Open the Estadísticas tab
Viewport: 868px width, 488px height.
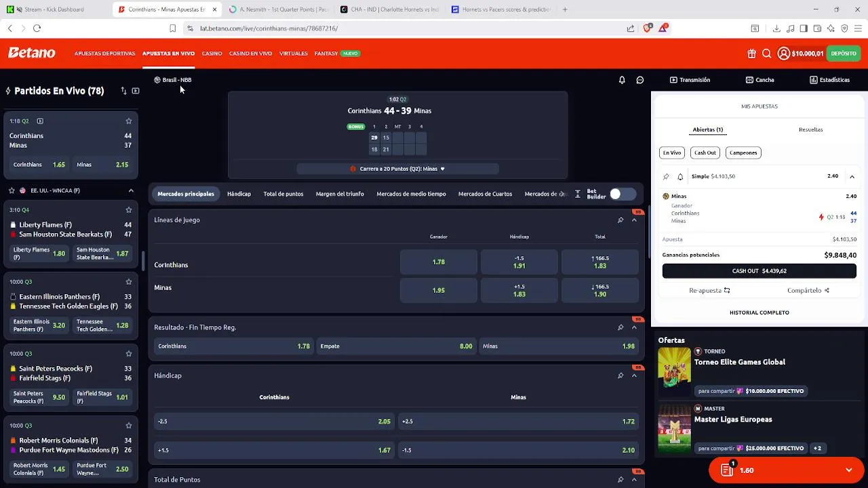click(829, 80)
